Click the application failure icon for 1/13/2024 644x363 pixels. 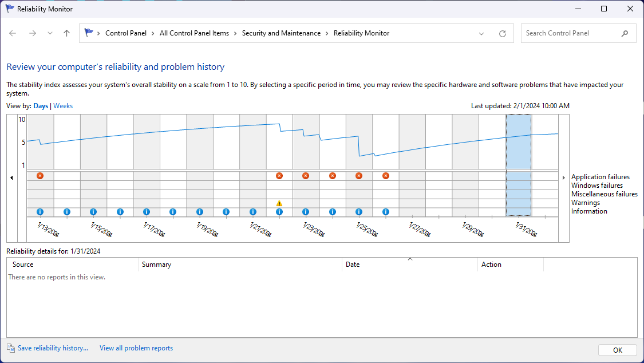tap(40, 176)
